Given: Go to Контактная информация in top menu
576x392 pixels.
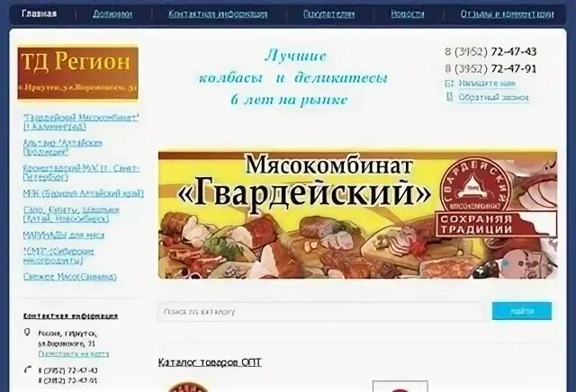Looking at the screenshot, I should coord(218,14).
